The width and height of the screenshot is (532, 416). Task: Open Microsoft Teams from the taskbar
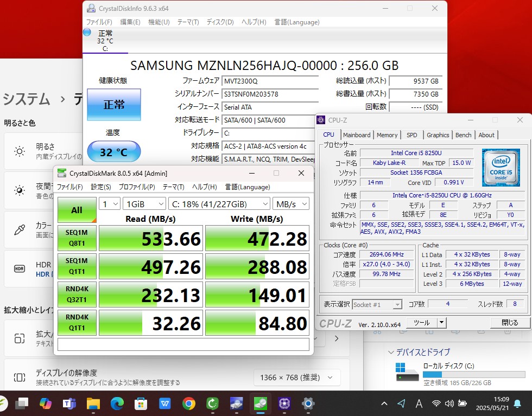point(69,404)
